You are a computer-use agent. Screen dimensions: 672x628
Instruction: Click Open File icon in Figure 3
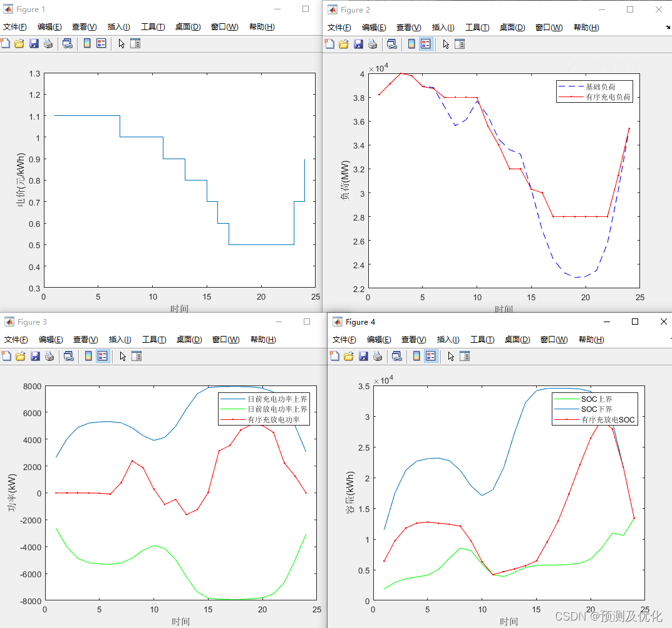pos(21,356)
